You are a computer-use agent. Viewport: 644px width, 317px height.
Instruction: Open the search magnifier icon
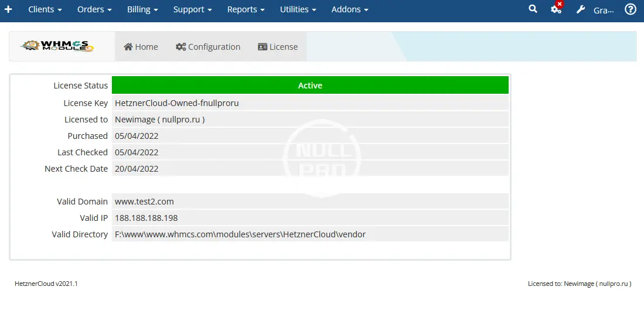[533, 9]
